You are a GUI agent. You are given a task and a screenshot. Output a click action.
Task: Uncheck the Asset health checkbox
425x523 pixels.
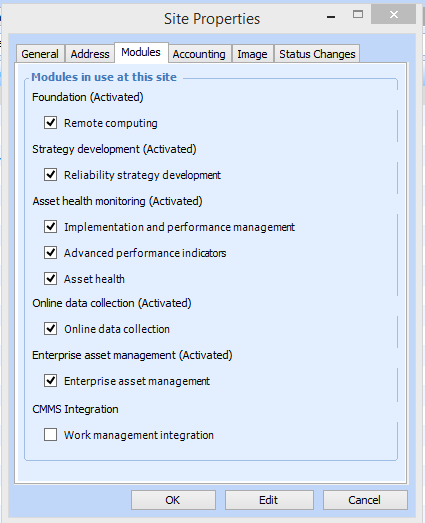tap(50, 279)
